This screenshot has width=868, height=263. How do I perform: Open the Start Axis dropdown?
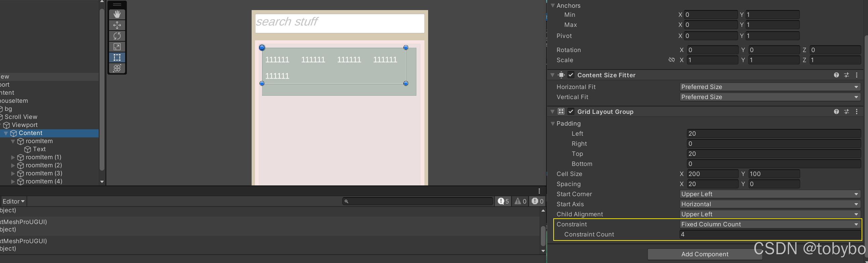(x=770, y=204)
